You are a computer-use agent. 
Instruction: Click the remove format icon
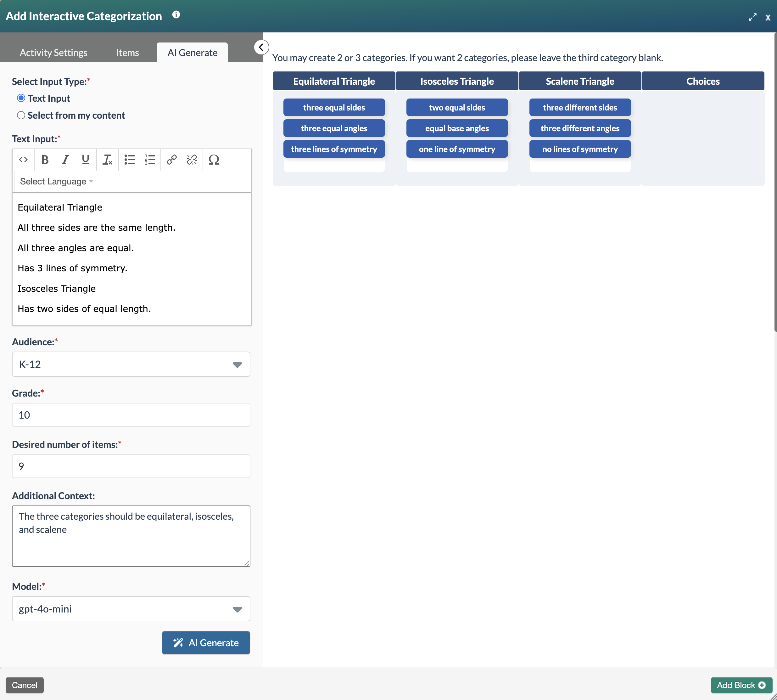pyautogui.click(x=107, y=159)
